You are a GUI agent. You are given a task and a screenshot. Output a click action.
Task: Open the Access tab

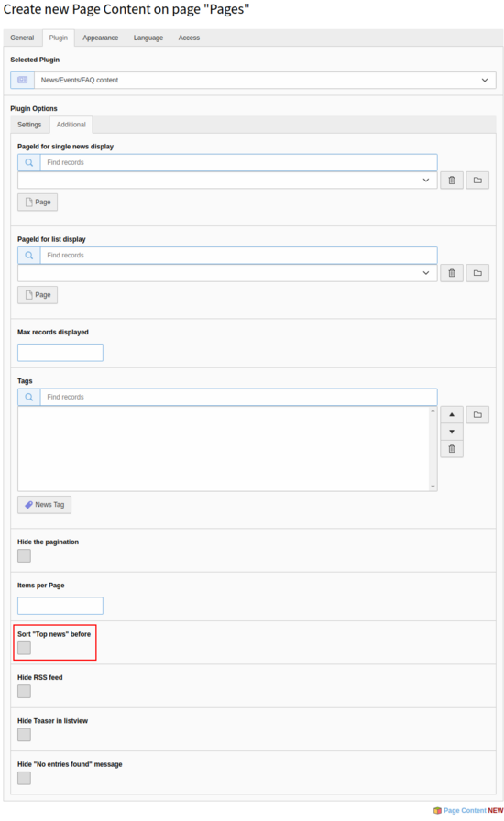(x=189, y=38)
